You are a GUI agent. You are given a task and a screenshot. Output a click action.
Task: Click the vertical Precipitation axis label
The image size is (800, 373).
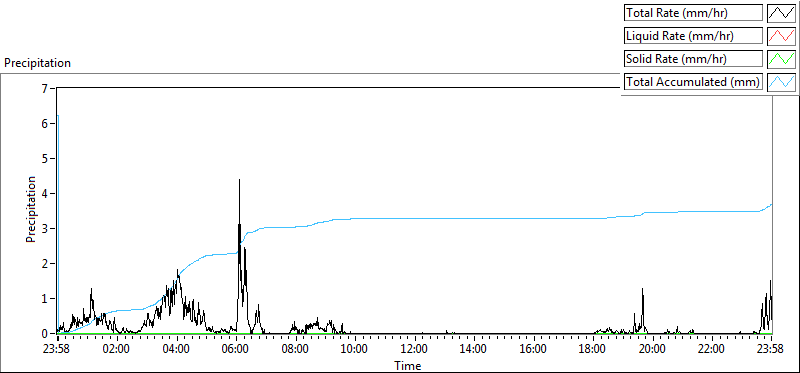point(31,209)
